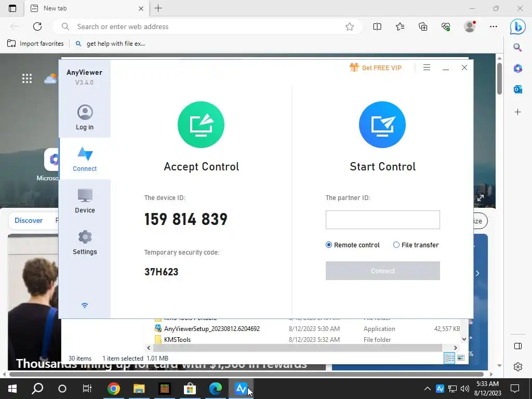The width and height of the screenshot is (532, 399).
Task: Open Edge Collections icon
Action: [423, 26]
